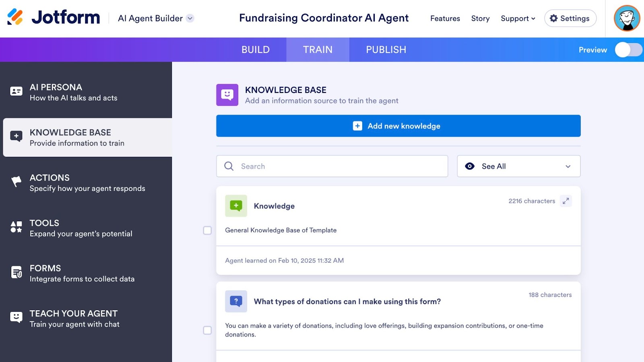Click the knowledge Search input field
The width and height of the screenshot is (644, 362).
tap(332, 166)
